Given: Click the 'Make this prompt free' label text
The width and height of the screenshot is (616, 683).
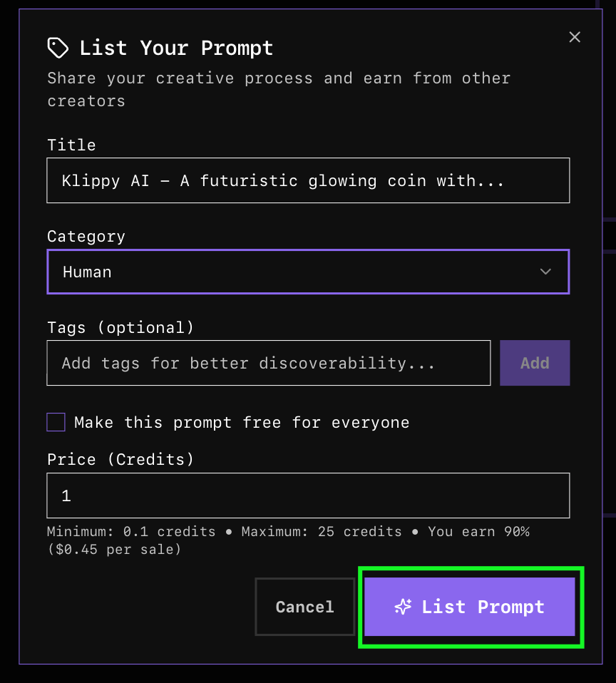Looking at the screenshot, I should [x=242, y=422].
